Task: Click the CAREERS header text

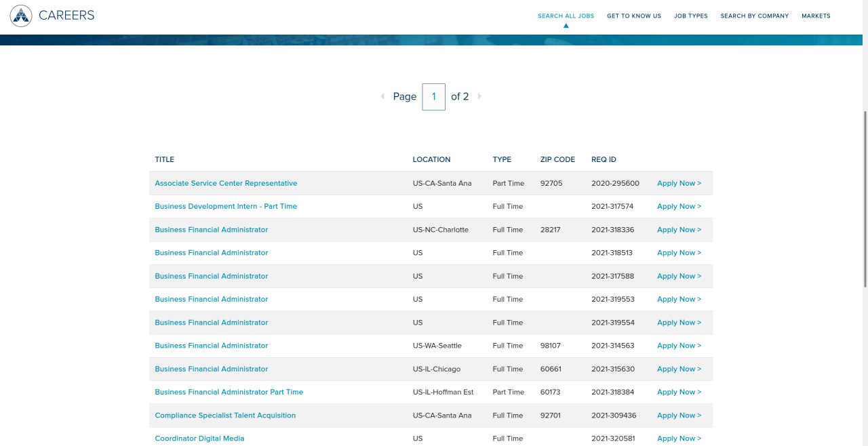Action: [x=66, y=15]
